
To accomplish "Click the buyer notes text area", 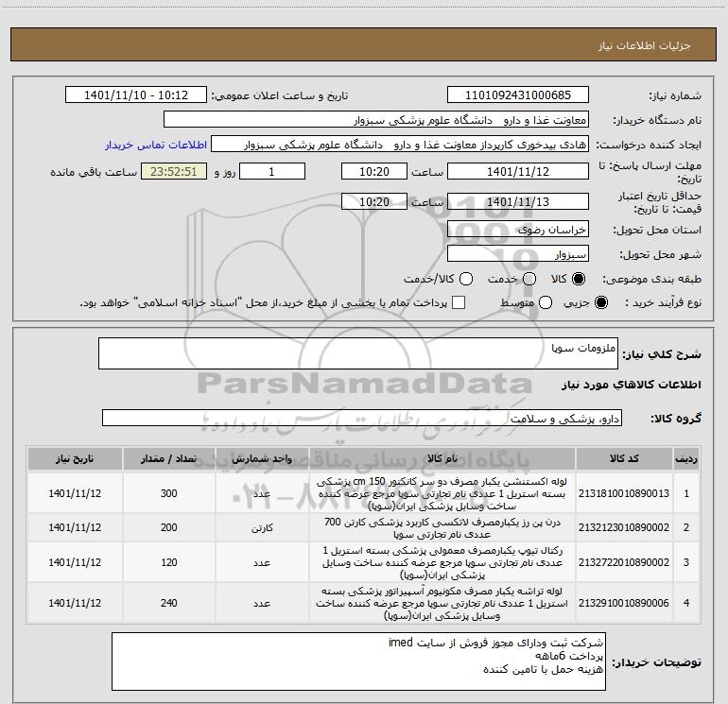I will [358, 661].
